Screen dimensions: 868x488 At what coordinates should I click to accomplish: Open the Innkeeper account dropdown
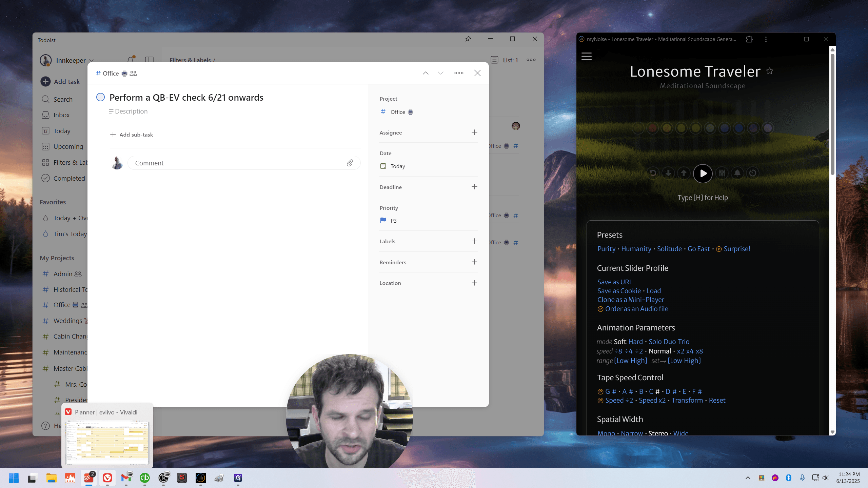pos(67,60)
